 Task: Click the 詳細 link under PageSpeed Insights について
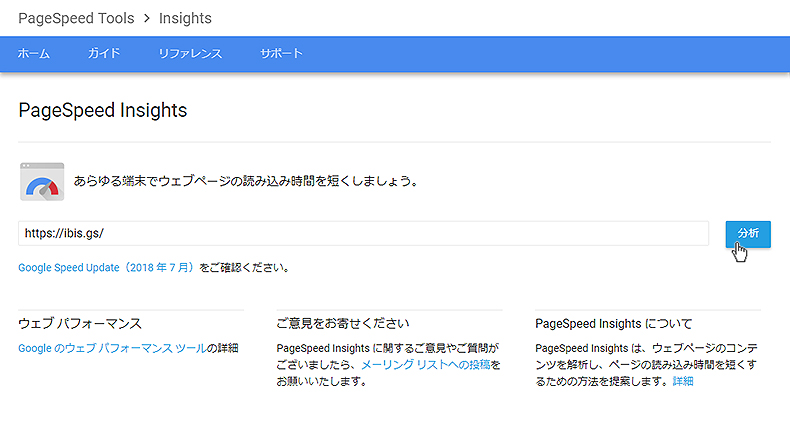[x=683, y=381]
